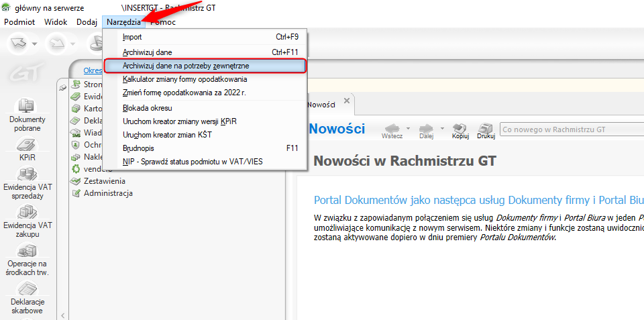Switch to the Nowości tab
Viewport: 644px width, 320px height.
click(321, 105)
